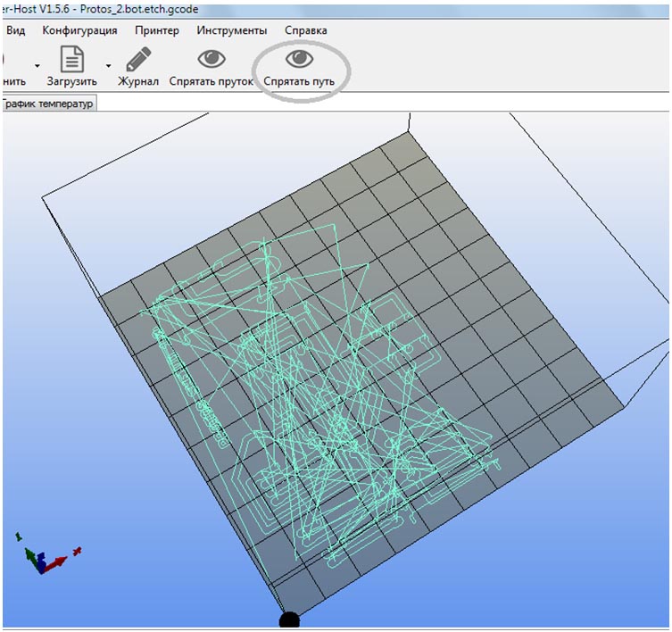Expand the dropdown arrow beside Загрузить
The image size is (672, 632).
pyautogui.click(x=108, y=65)
